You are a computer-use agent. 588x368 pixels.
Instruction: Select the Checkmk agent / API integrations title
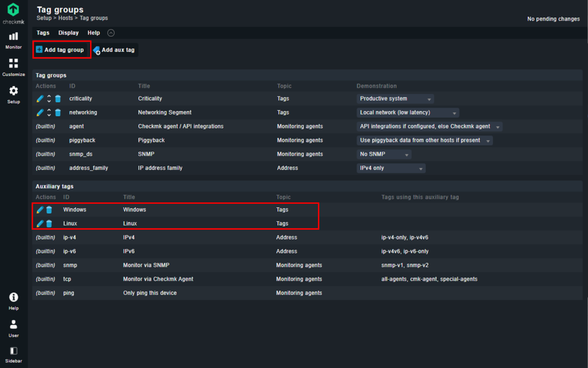pos(180,126)
